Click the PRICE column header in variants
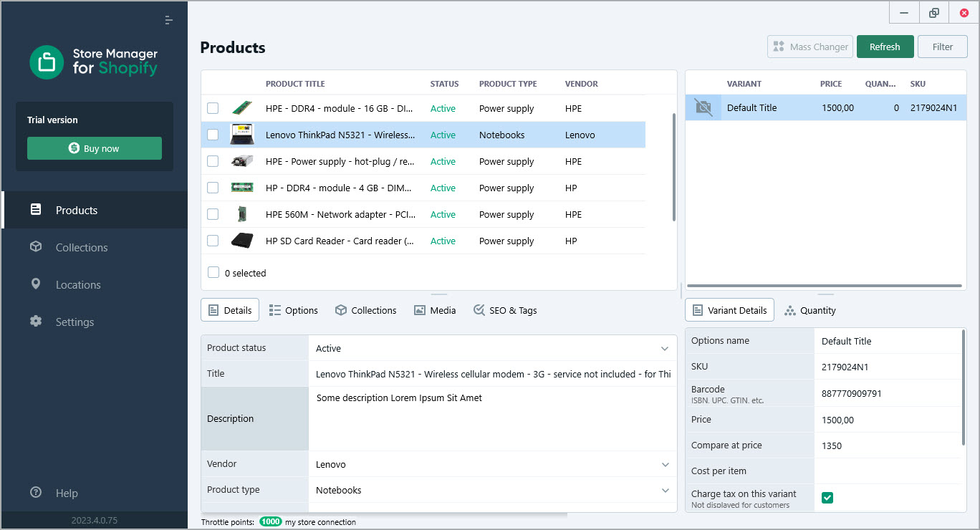 point(831,84)
